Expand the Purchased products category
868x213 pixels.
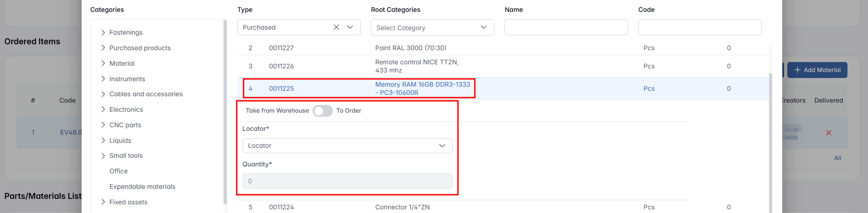point(103,48)
